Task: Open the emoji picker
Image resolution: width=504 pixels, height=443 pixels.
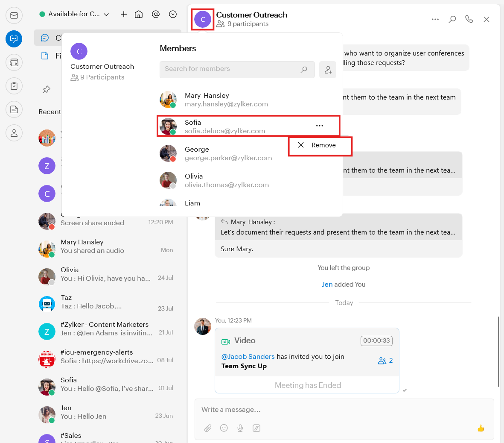Action: pos(224,428)
